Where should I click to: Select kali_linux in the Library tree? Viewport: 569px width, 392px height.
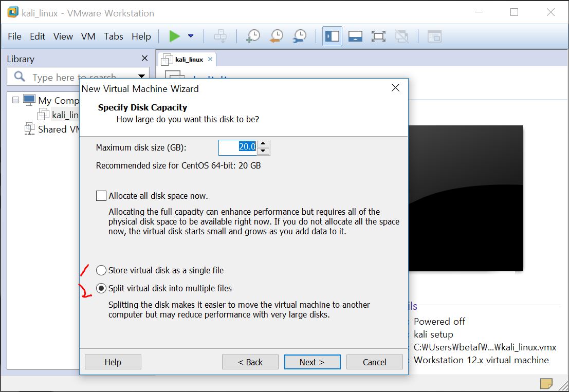(x=65, y=115)
